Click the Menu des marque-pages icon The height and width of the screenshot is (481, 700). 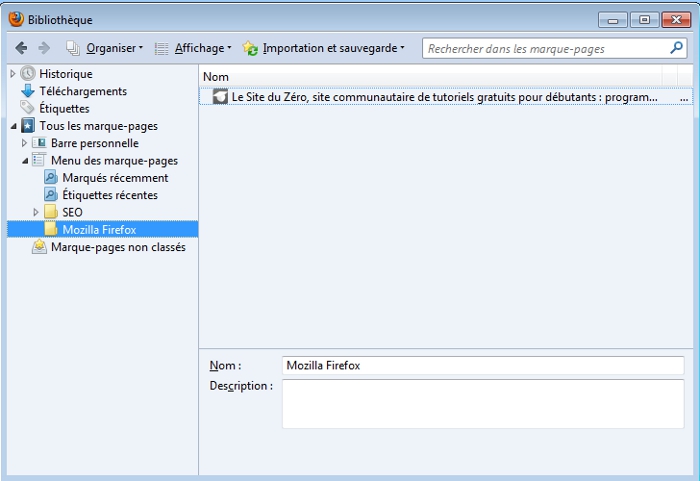[x=39, y=160]
